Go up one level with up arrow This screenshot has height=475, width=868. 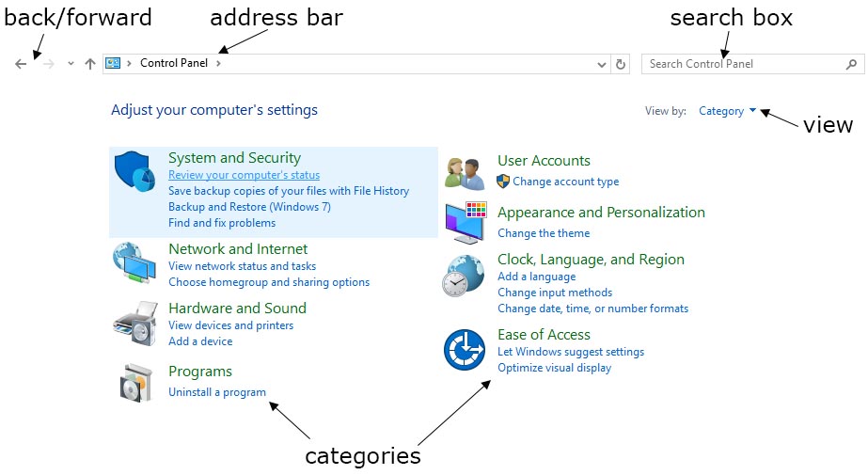(x=90, y=64)
